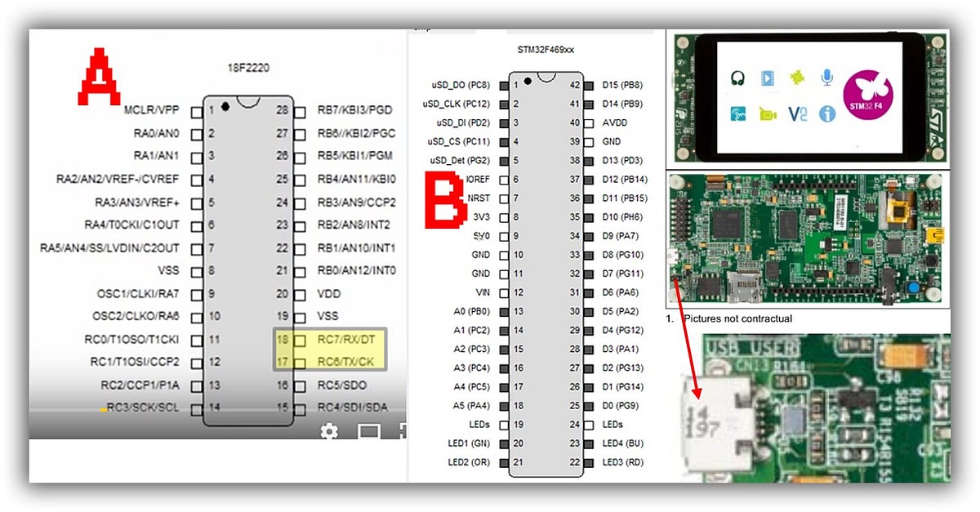Click the RB7/KBI3/PGD pin label
Image resolution: width=980 pixels, height=512 pixels.
(354, 110)
